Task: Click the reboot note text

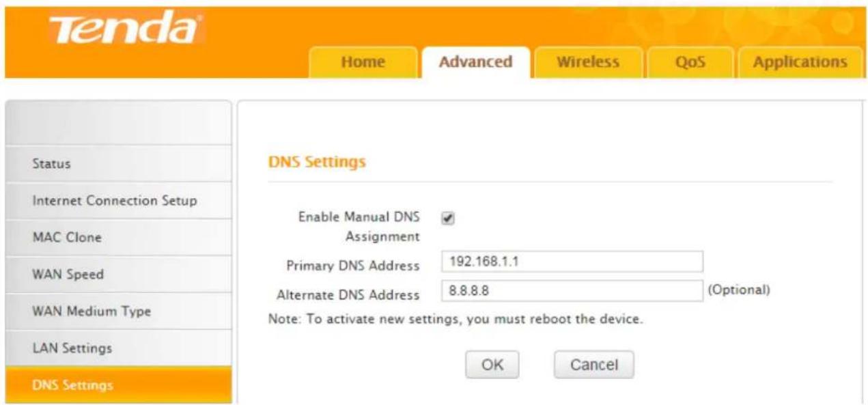Action: click(456, 319)
